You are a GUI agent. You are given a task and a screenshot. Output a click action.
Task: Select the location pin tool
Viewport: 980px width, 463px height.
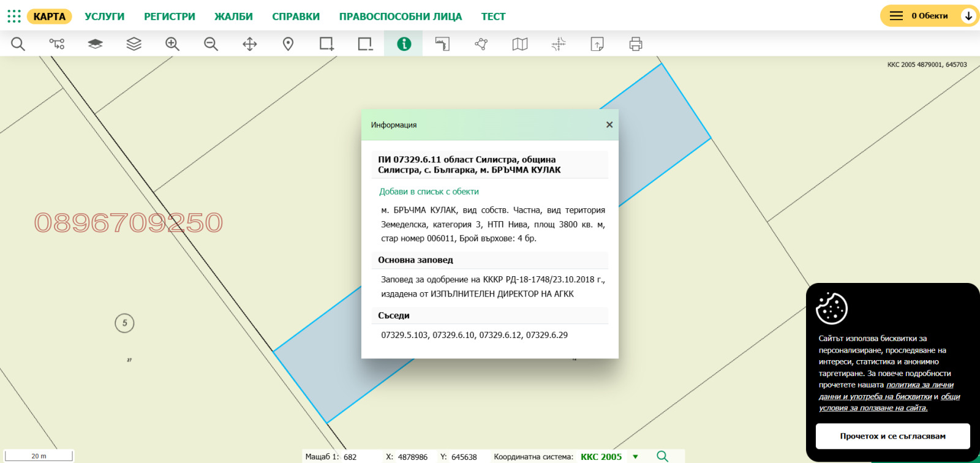coord(288,44)
